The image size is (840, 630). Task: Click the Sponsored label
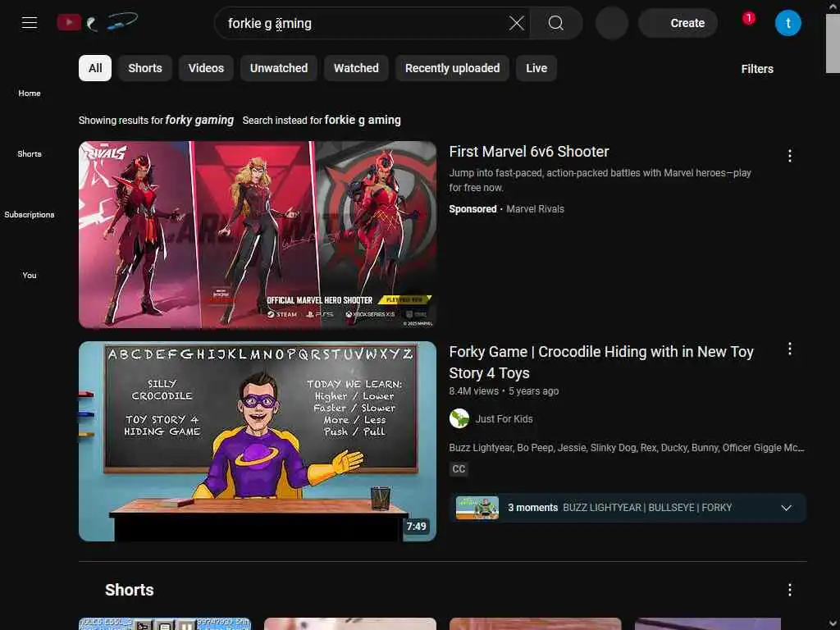click(472, 209)
